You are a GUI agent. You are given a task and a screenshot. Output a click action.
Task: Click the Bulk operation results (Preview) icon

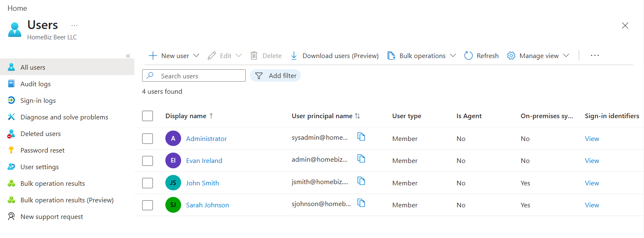tap(12, 200)
